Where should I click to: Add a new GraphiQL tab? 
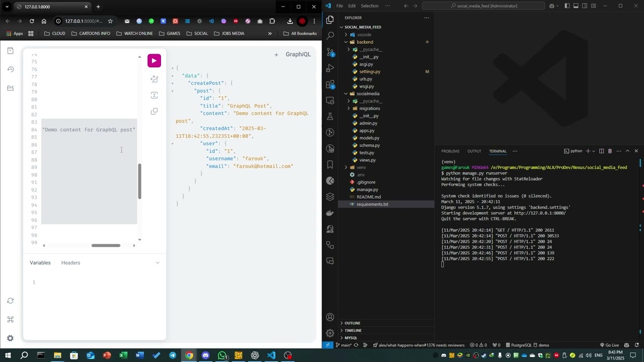coord(276,54)
